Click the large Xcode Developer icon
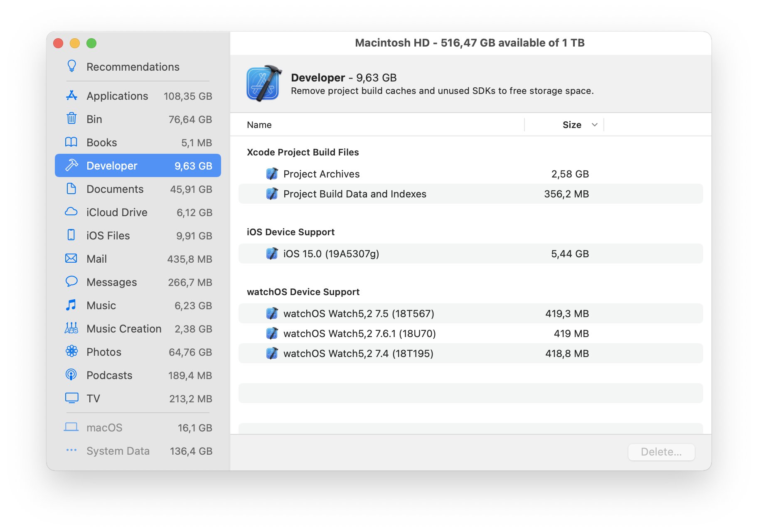 (x=263, y=84)
